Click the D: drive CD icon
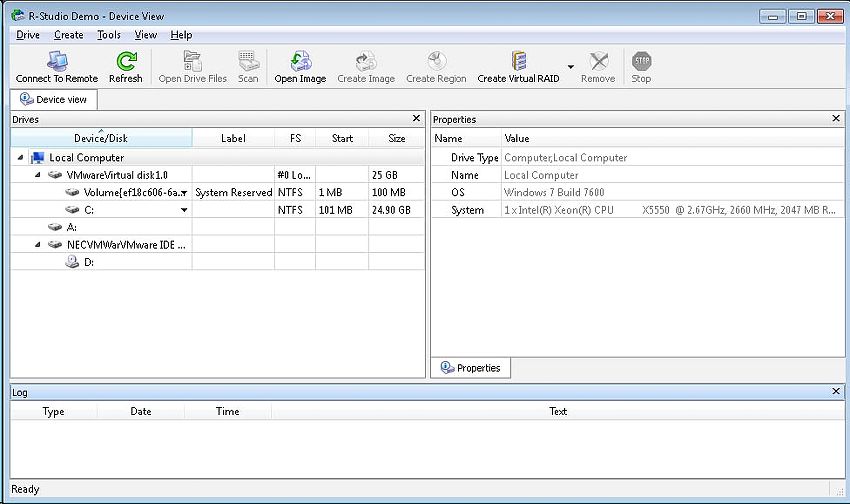The height and width of the screenshot is (504, 850). pos(72,262)
